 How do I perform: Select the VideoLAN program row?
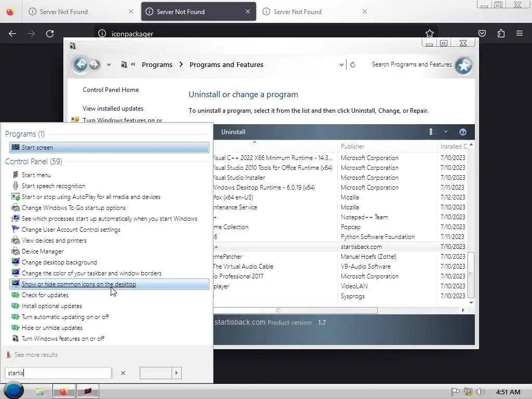[x=340, y=286]
